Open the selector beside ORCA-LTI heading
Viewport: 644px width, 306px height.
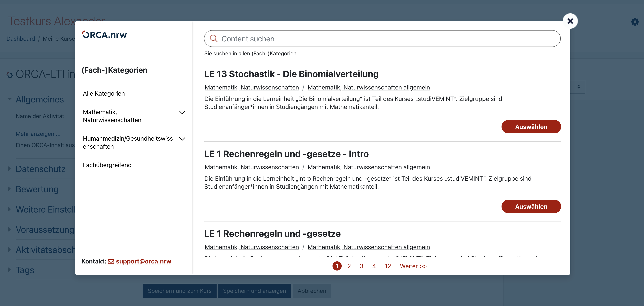pos(578,87)
